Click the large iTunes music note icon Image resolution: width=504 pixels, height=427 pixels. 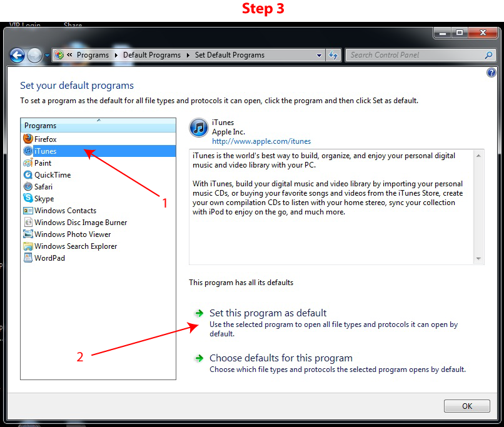click(x=199, y=128)
